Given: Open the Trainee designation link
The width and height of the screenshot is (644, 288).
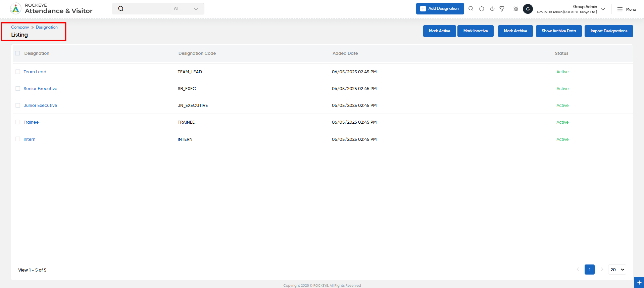Looking at the screenshot, I should click(x=31, y=122).
